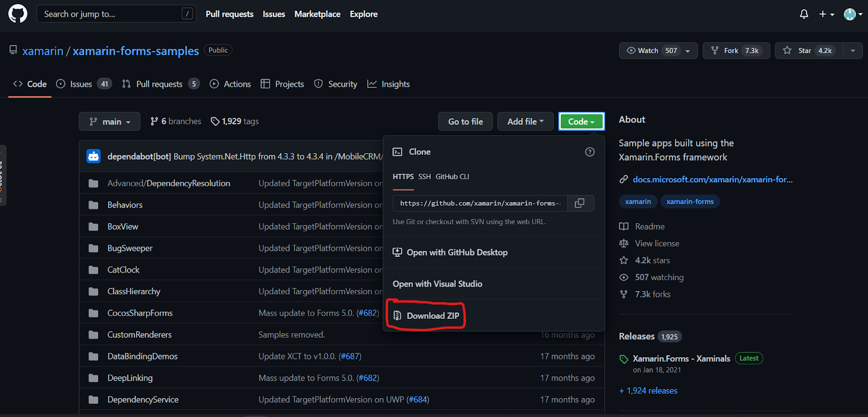Click the folder icon beside Behaviors
This screenshot has height=417, width=868.
[x=93, y=205]
